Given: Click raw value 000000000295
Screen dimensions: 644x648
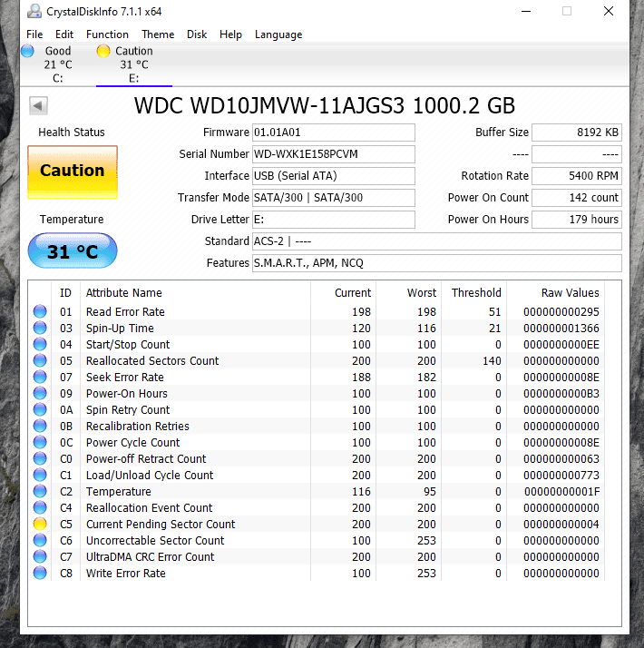Looking at the screenshot, I should pyautogui.click(x=561, y=311).
